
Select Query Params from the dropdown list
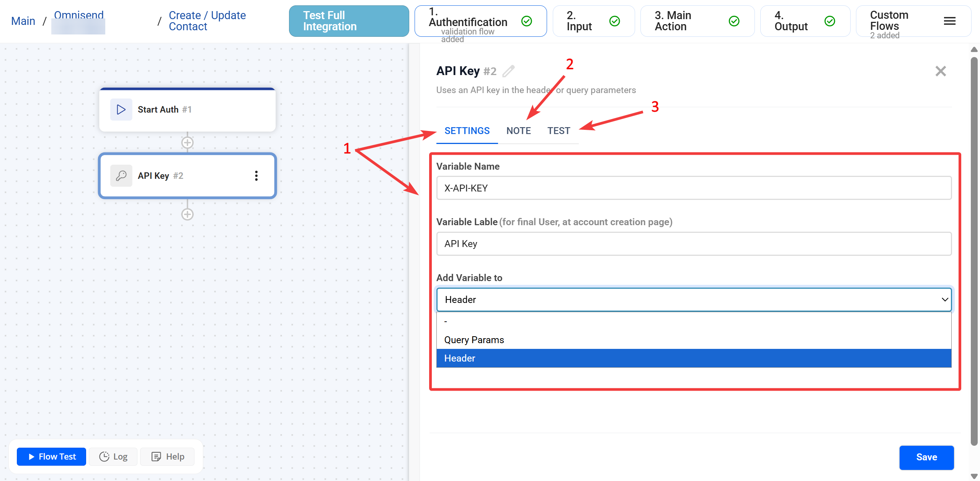point(474,340)
